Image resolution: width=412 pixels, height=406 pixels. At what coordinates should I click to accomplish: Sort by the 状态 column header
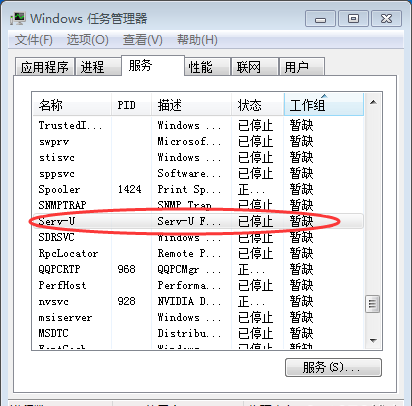(258, 105)
